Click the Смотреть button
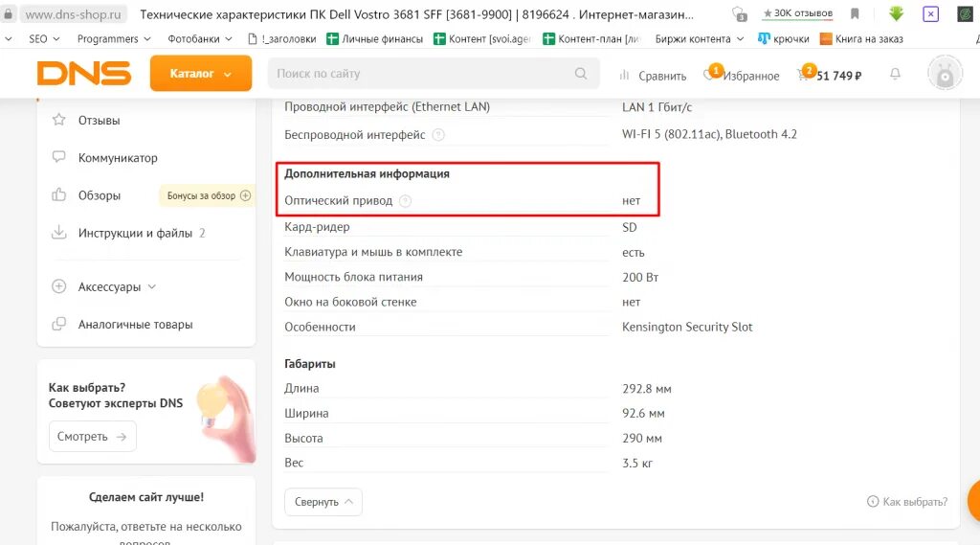This screenshot has height=545, width=980. [x=93, y=436]
